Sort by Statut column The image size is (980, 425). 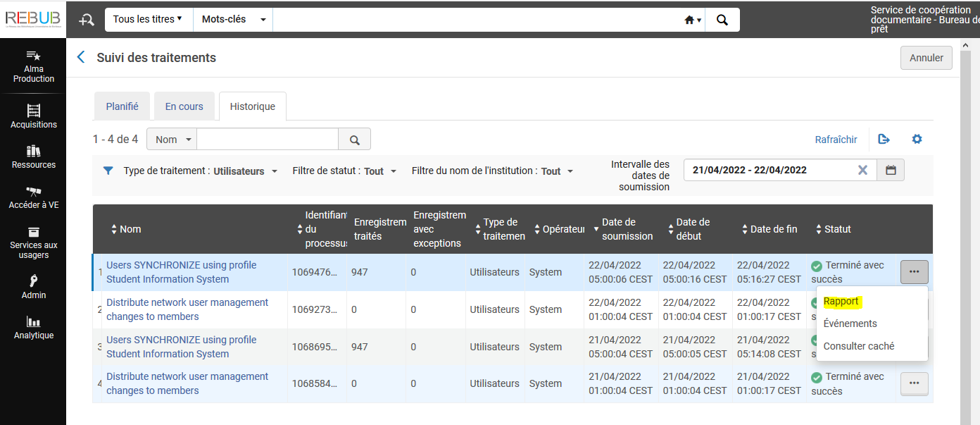pyautogui.click(x=833, y=229)
